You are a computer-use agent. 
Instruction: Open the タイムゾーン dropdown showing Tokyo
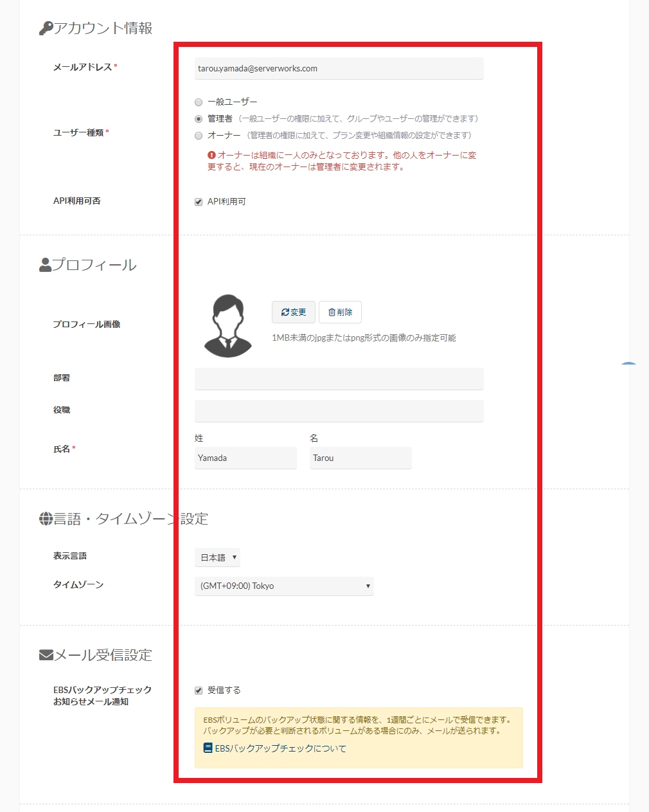pyautogui.click(x=284, y=586)
